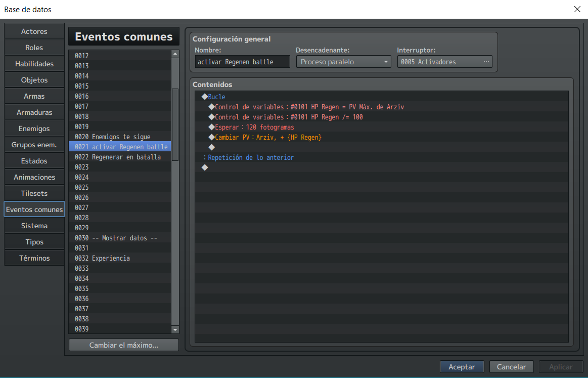Select event 0021 activar Regenen battle
This screenshot has height=378, width=588.
pyautogui.click(x=120, y=147)
